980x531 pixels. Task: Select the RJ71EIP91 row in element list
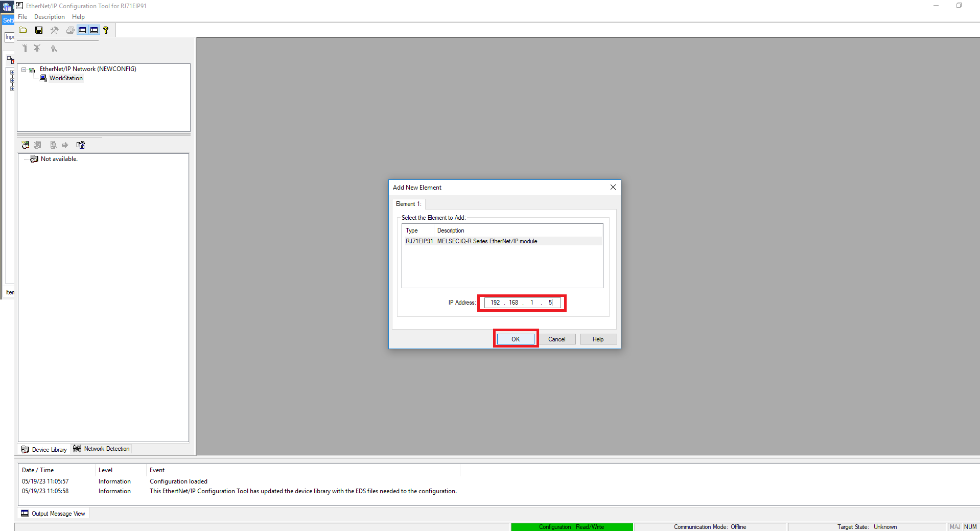[x=470, y=241]
